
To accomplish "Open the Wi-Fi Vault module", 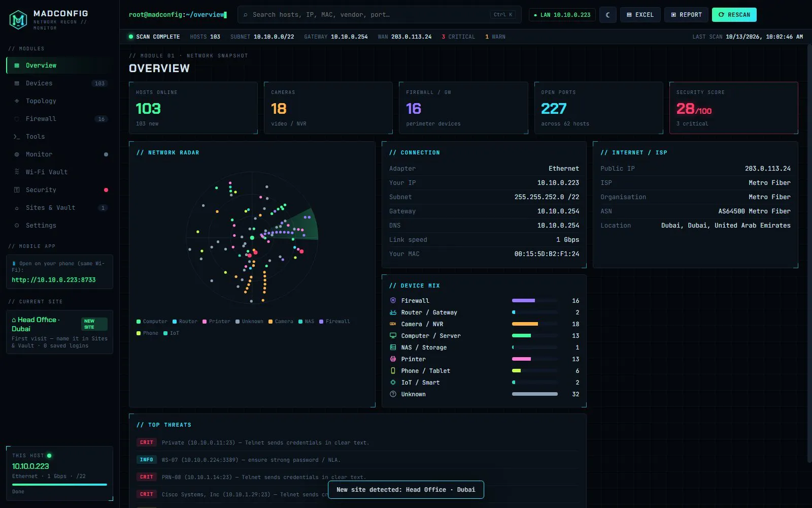I will (60, 172).
